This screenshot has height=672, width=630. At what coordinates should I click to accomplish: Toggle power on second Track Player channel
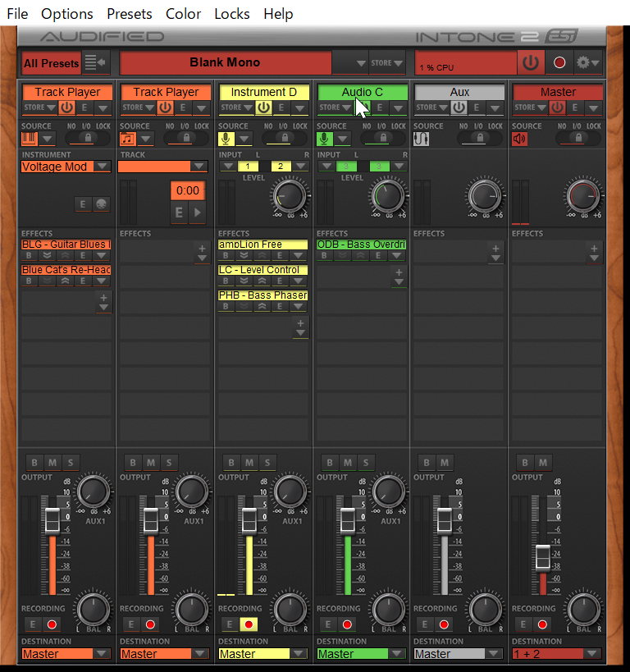pyautogui.click(x=165, y=107)
